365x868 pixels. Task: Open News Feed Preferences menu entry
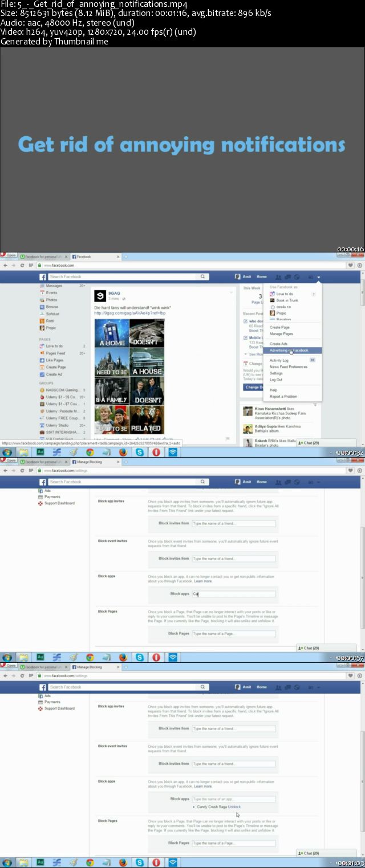pos(289,367)
